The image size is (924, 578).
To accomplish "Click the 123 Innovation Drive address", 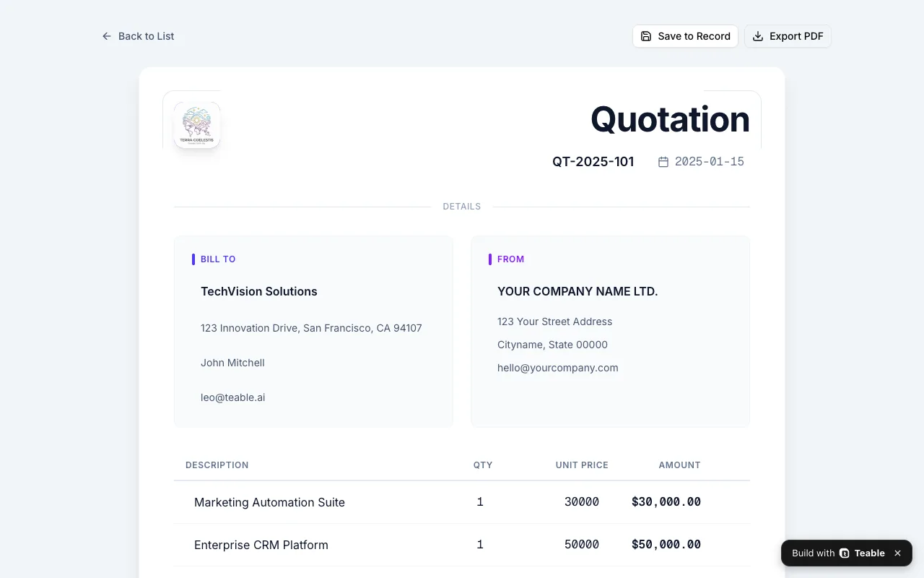I will [x=311, y=328].
